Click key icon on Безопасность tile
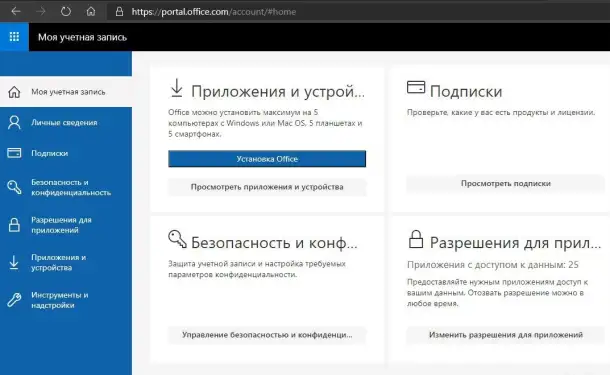Image resolution: width=610 pixels, height=375 pixels. click(177, 239)
